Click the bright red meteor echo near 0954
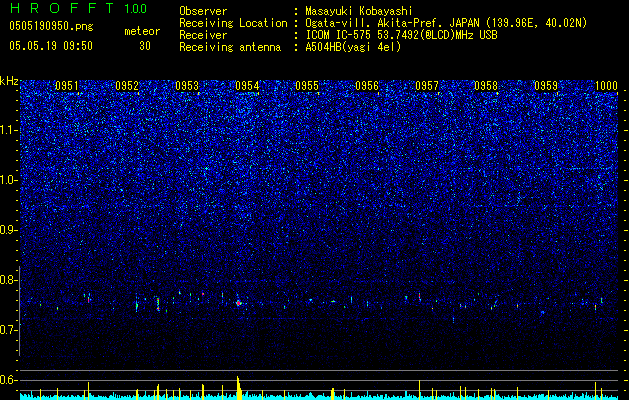Viewport: 629px width, 400px height. pos(238,303)
